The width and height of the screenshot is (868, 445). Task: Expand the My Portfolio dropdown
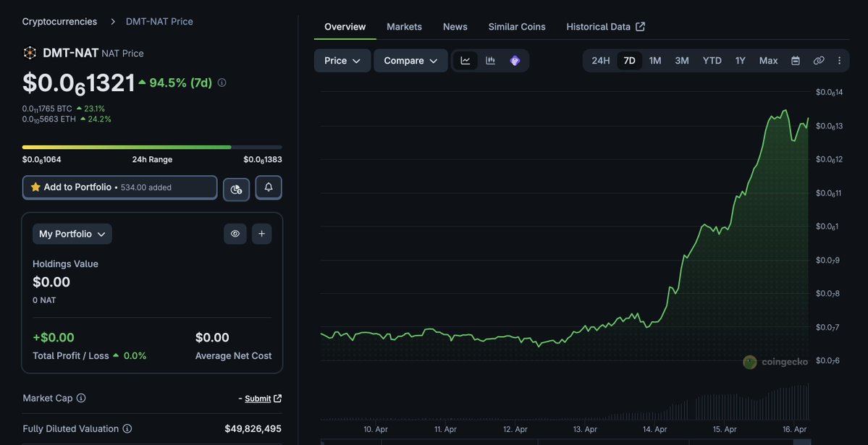point(72,234)
